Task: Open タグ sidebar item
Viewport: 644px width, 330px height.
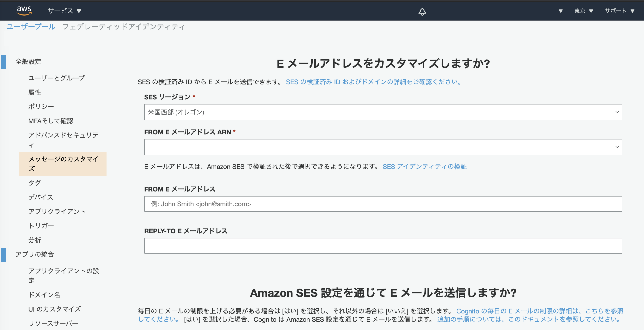Action: (35, 183)
